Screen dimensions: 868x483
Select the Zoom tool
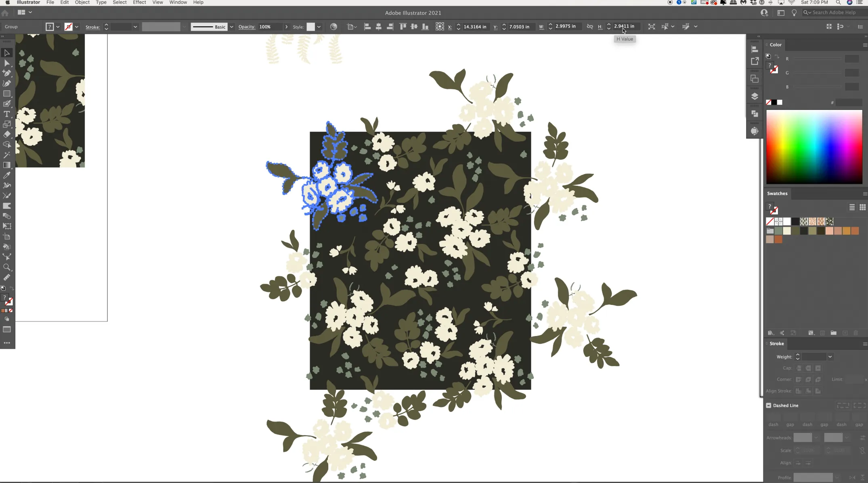pyautogui.click(x=7, y=267)
